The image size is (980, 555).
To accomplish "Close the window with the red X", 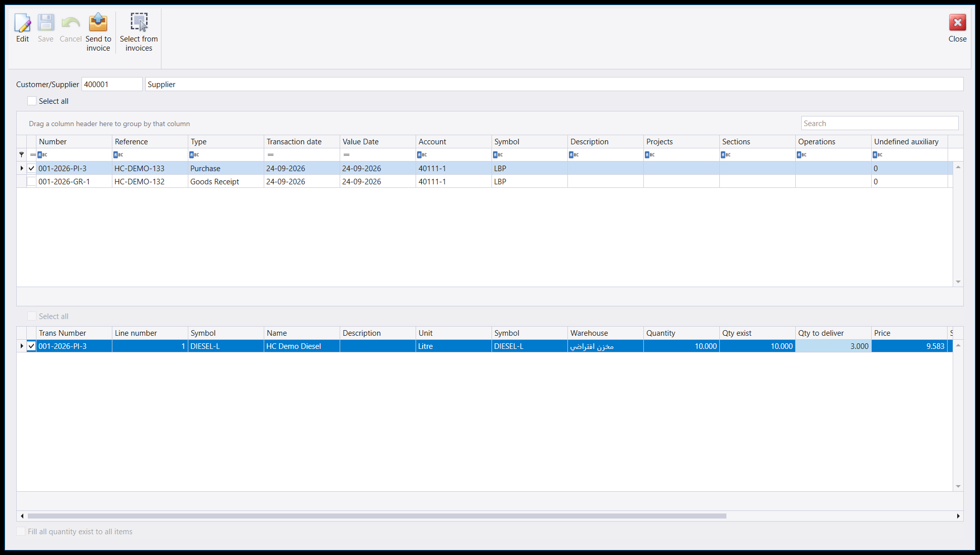I will [x=957, y=23].
